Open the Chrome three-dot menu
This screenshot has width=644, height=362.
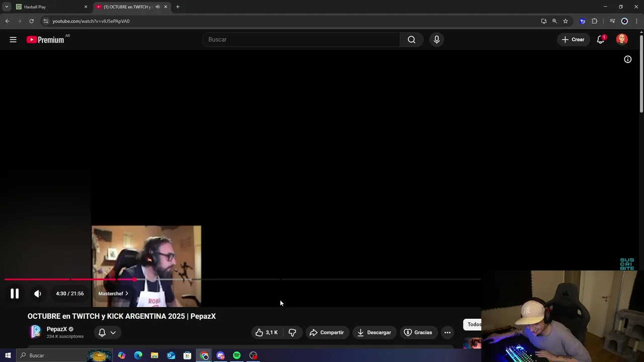coord(636,21)
